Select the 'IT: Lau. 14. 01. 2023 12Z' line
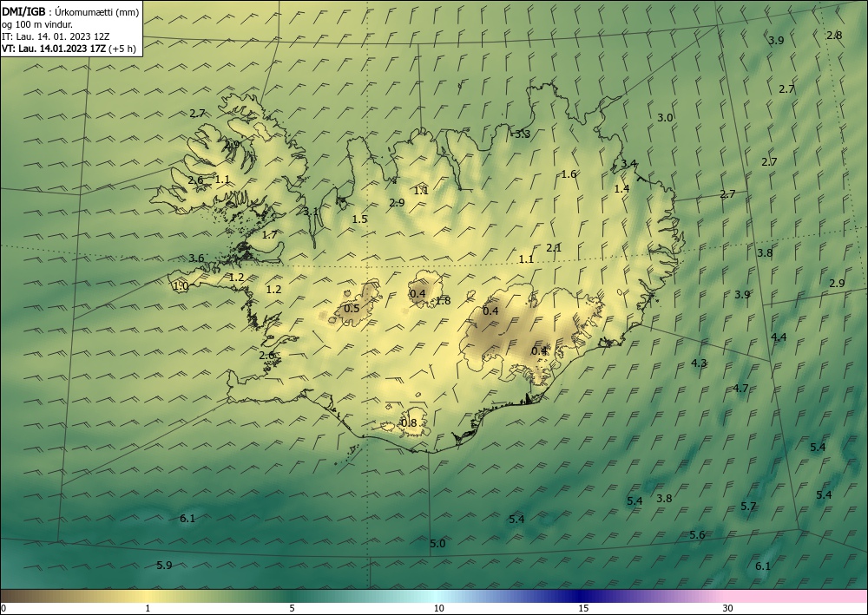This screenshot has height=615, width=868. tap(56, 36)
